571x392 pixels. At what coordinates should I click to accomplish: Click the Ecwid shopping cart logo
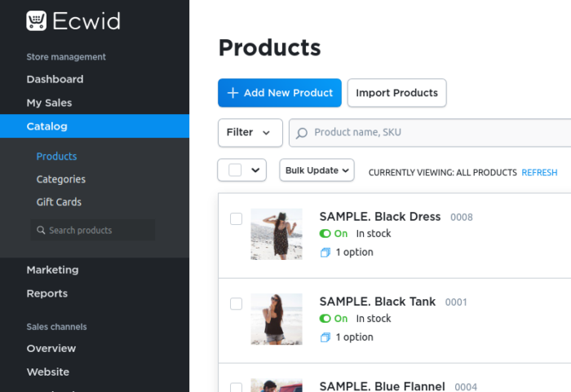pos(36,20)
